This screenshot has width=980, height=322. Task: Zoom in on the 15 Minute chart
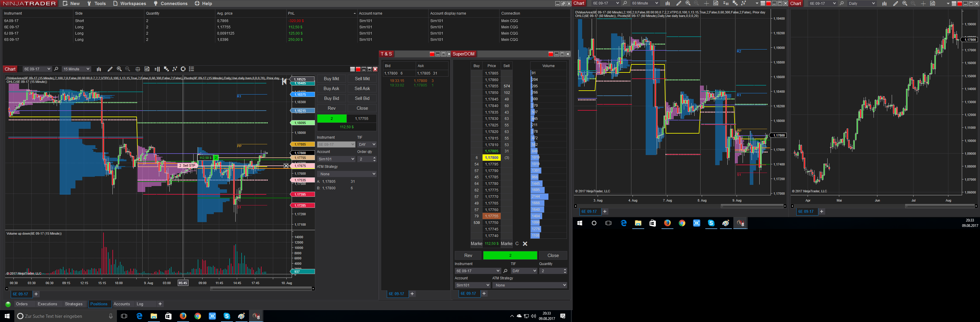[x=119, y=69]
